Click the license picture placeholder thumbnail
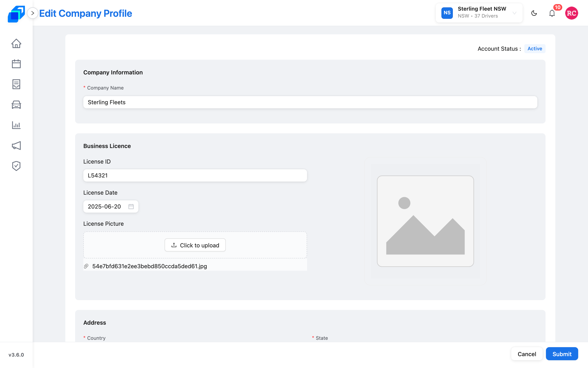This screenshot has height=368, width=588. tap(425, 221)
